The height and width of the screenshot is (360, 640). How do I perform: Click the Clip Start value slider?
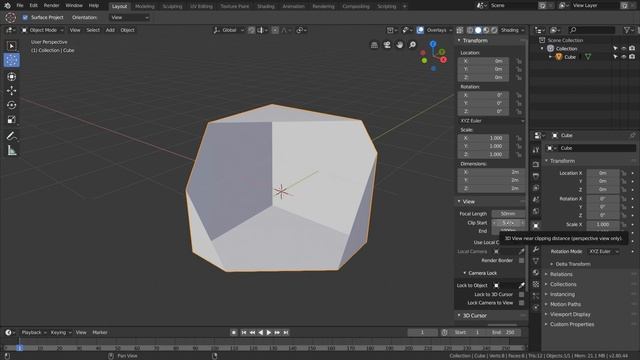(508, 223)
